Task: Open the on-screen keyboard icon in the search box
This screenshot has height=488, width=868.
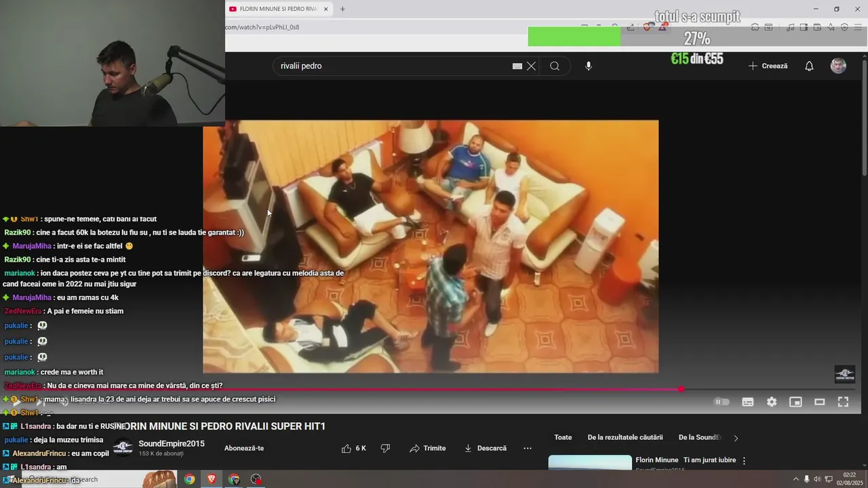Action: click(517, 66)
